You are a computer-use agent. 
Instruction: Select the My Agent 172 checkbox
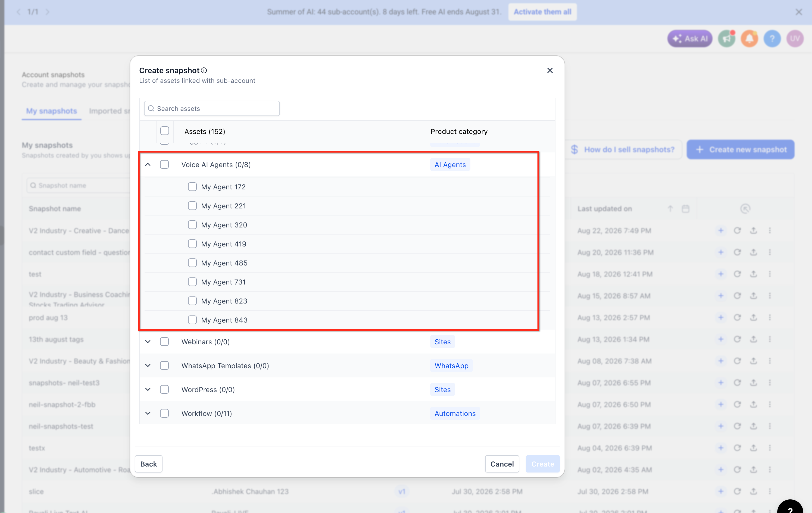[192, 187]
